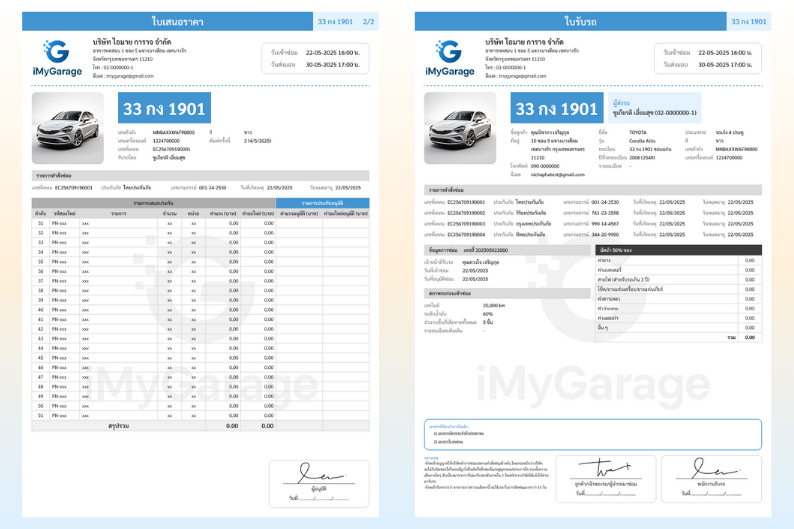The image size is (794, 529).
Task: Click the พนักงานรับรถ signature box
Action: [x=711, y=474]
